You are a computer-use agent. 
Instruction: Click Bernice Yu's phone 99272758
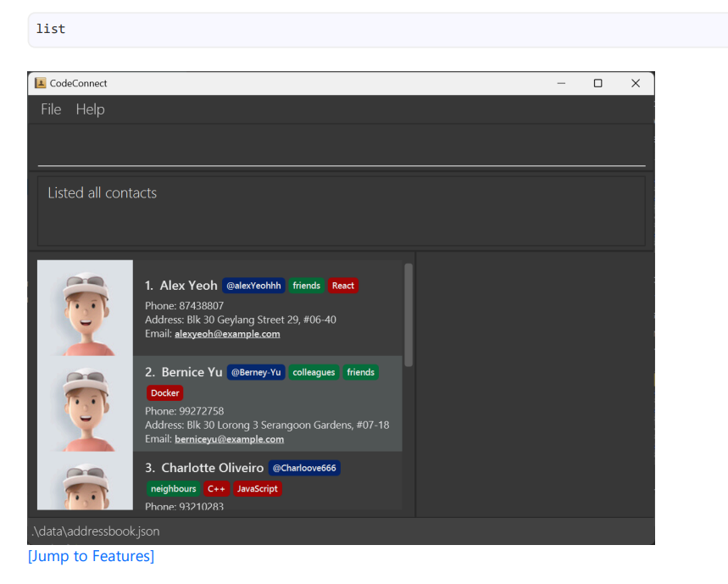pos(201,411)
